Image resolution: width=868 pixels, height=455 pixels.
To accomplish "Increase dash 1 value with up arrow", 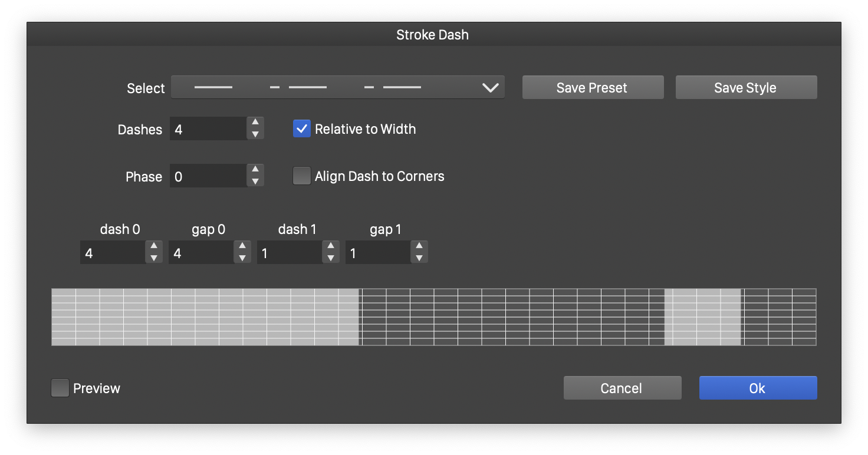I will [x=330, y=246].
